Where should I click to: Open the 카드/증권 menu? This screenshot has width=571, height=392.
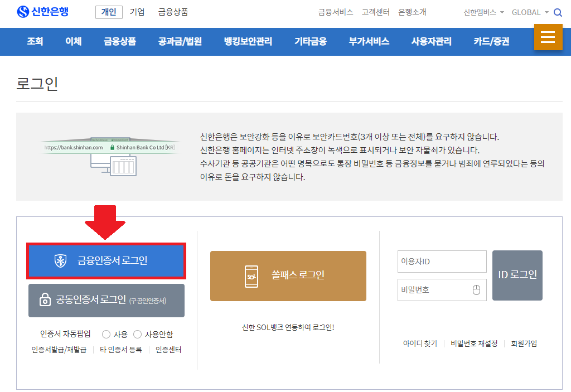tap(491, 41)
